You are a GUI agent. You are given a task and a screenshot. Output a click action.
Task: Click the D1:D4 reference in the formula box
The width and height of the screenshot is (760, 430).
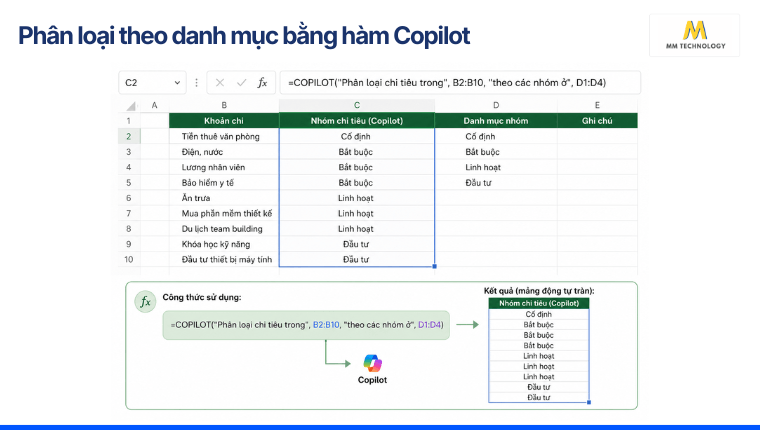429,325
